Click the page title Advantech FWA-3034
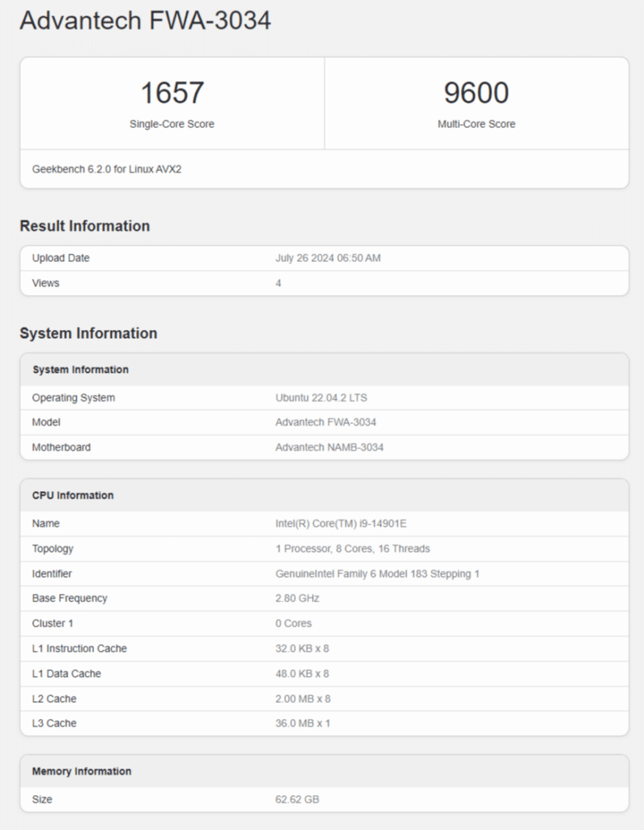Screen dimensions: 644x830 [146, 20]
